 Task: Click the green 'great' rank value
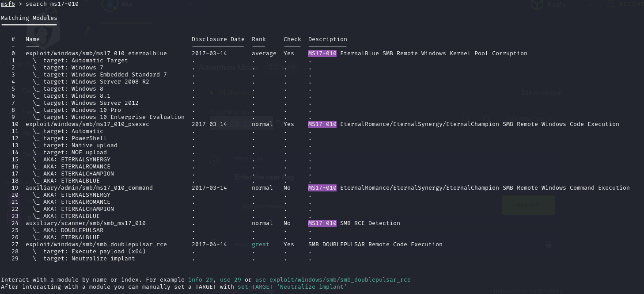pos(260,244)
